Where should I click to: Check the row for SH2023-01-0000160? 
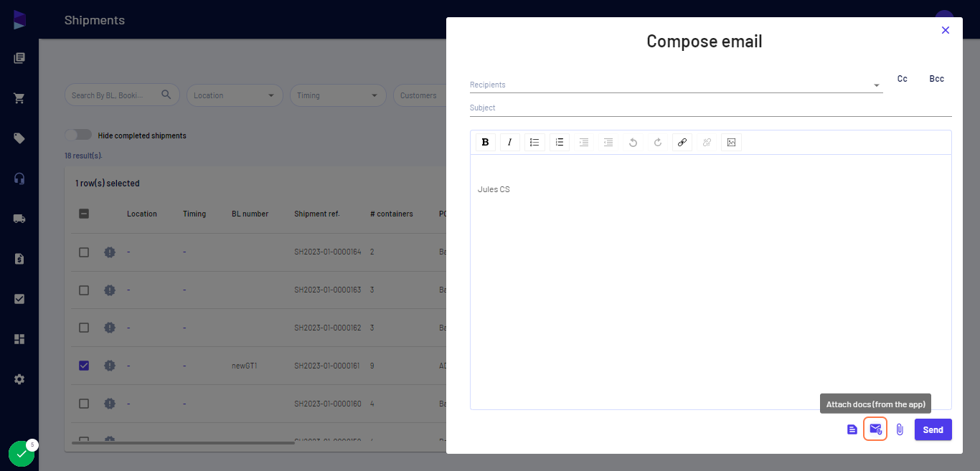[84, 404]
